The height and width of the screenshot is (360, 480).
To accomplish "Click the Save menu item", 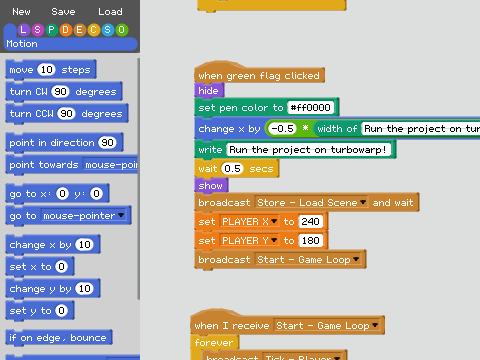I will tap(63, 12).
